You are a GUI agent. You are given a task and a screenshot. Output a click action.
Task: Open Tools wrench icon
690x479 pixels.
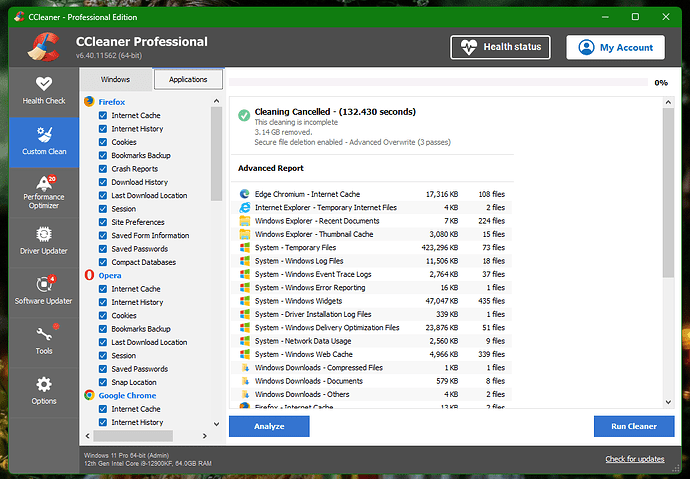tap(44, 334)
